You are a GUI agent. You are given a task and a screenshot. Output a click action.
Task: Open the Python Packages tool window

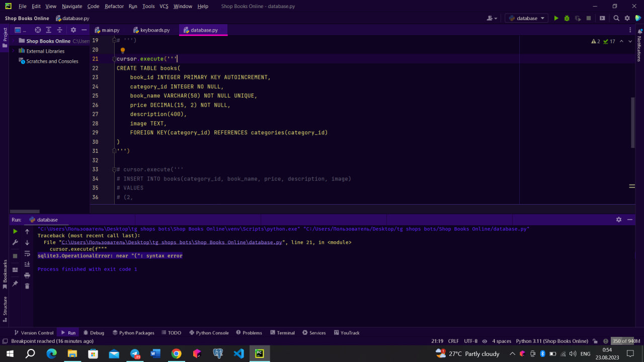click(133, 333)
